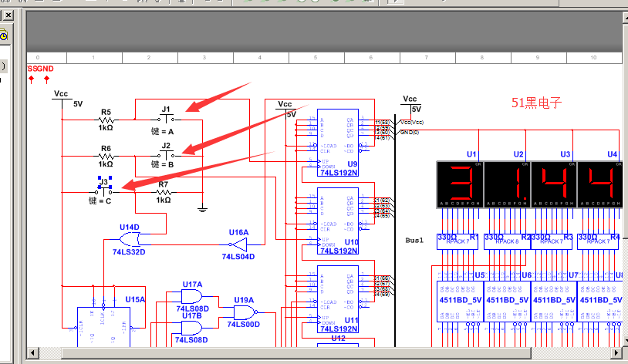The height and width of the screenshot is (364, 628).
Task: Select the U8 4511BD_5V decoder
Action: point(599,301)
